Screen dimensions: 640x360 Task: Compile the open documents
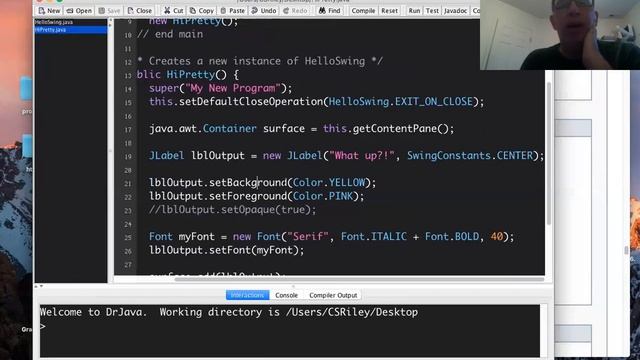click(363, 11)
